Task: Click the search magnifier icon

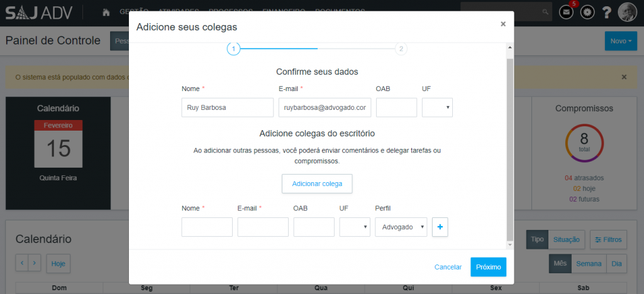Action: point(545,12)
